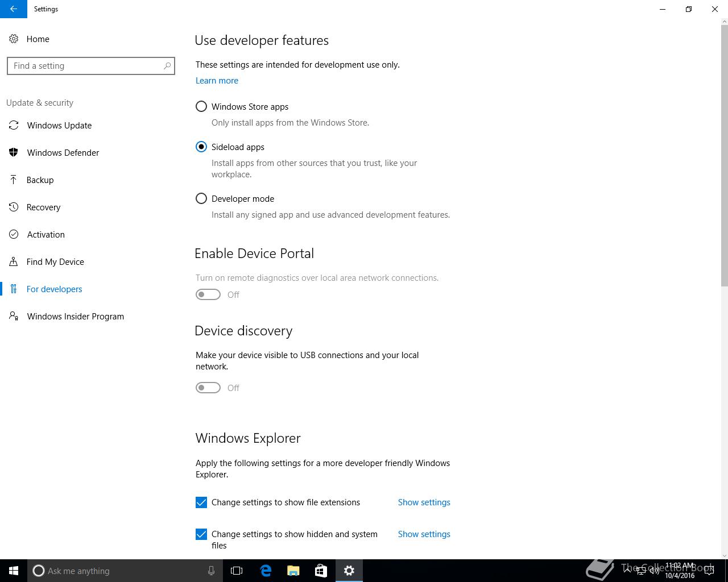This screenshot has height=582, width=728.
Task: Open the Learn more link
Action: (x=217, y=81)
